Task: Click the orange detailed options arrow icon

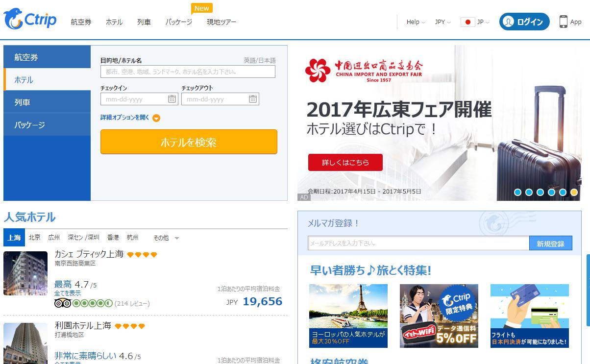Action: (156, 118)
